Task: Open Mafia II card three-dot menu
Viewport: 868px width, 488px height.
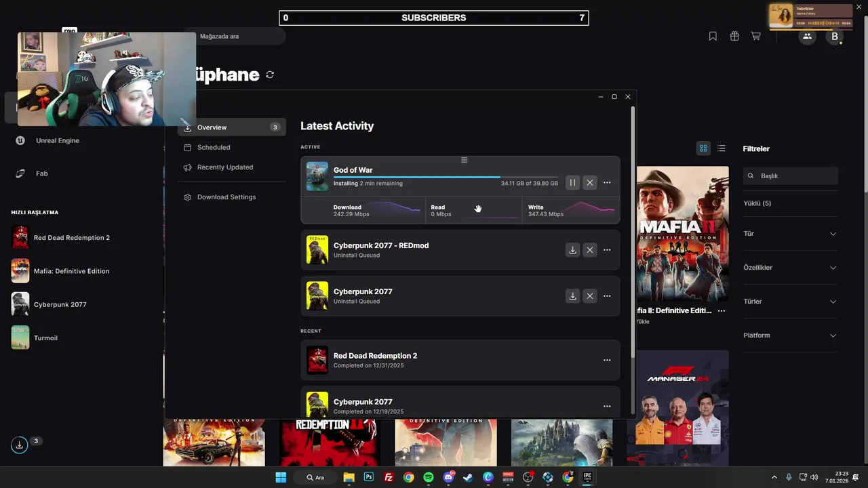Action: click(722, 311)
